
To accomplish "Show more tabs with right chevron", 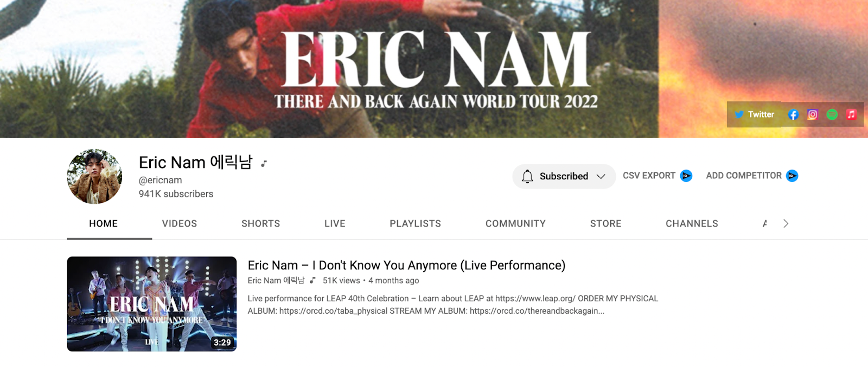I will (786, 223).
